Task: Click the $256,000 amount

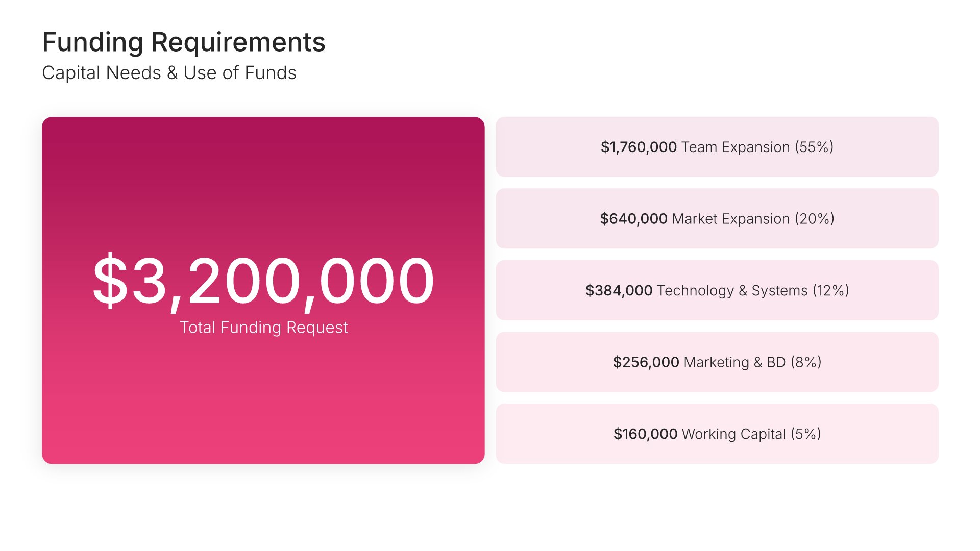Action: (646, 362)
